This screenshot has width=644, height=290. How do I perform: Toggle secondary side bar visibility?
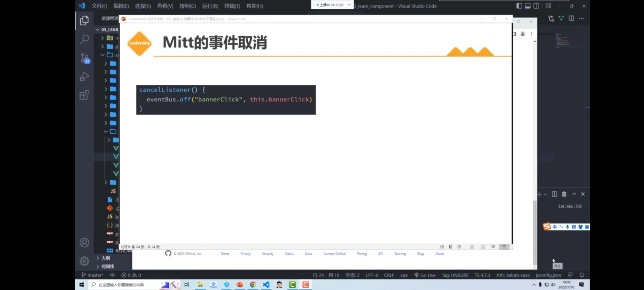coord(536,6)
